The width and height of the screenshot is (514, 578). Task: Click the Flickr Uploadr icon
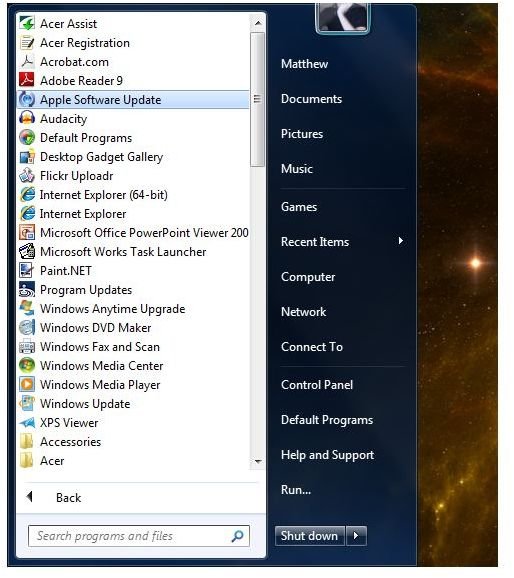point(27,175)
